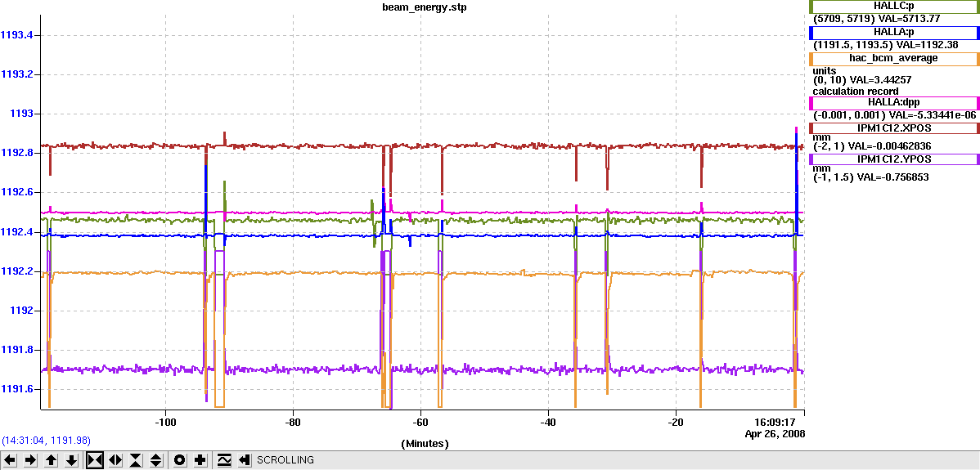Screen dimensions: 980x470
Task: Click the SCROLLING status label
Action: [285, 460]
